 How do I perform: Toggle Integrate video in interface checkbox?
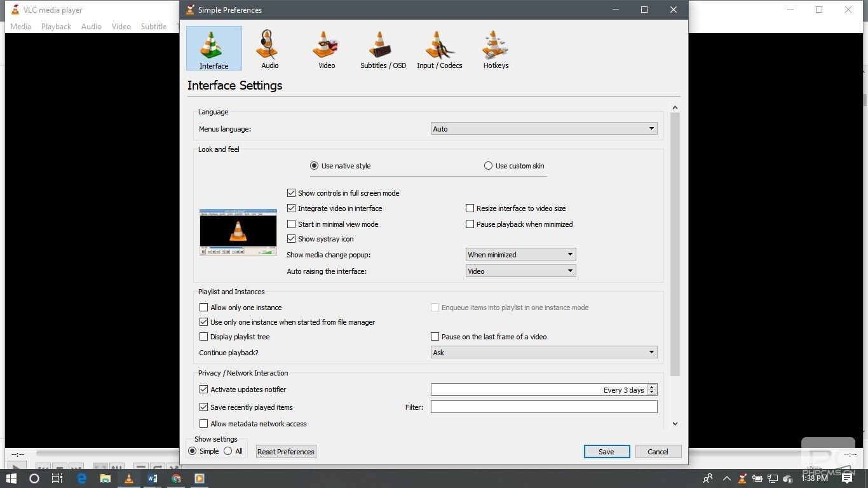(x=291, y=208)
